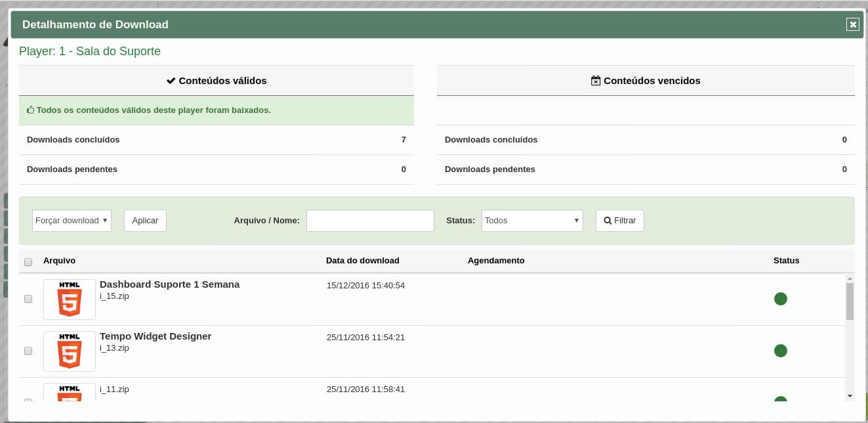Select the Conteúdos vencidos tab header
This screenshot has height=423, width=868.
pyautogui.click(x=646, y=81)
